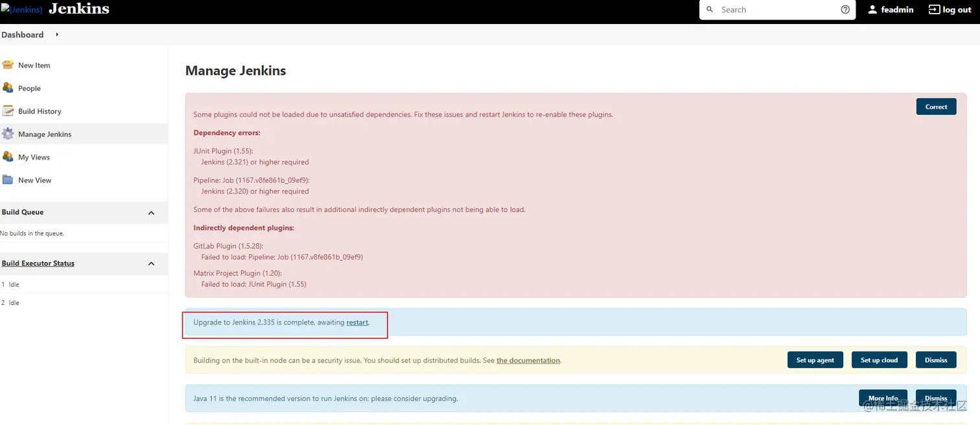Click the Dashboard breadcrumb link
980x425 pixels.
tap(23, 34)
